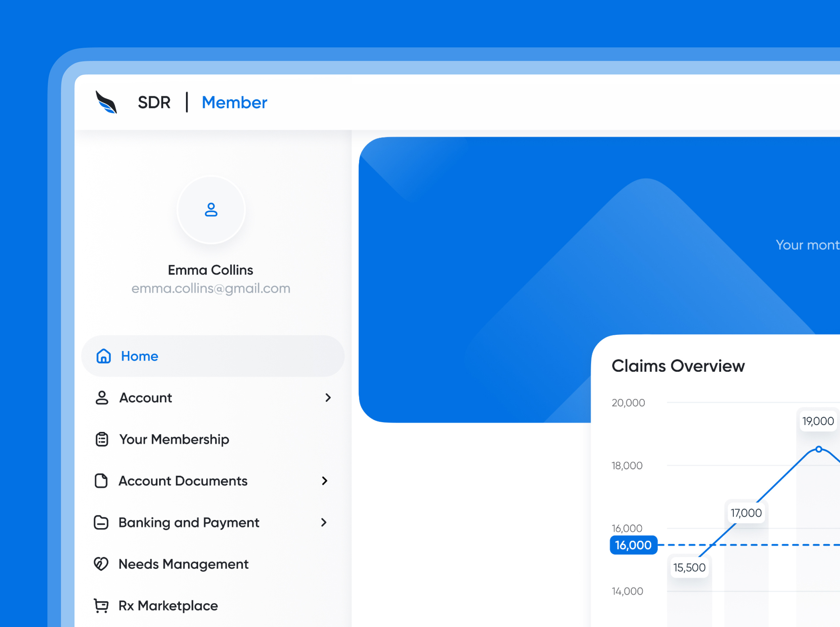The width and height of the screenshot is (840, 627).
Task: Click the Account person icon
Action: click(x=102, y=397)
